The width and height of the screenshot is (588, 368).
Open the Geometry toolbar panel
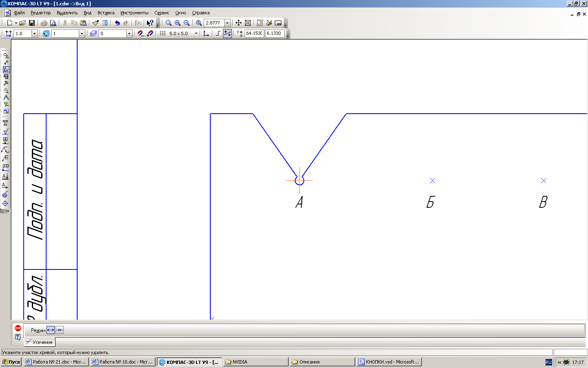(6, 55)
